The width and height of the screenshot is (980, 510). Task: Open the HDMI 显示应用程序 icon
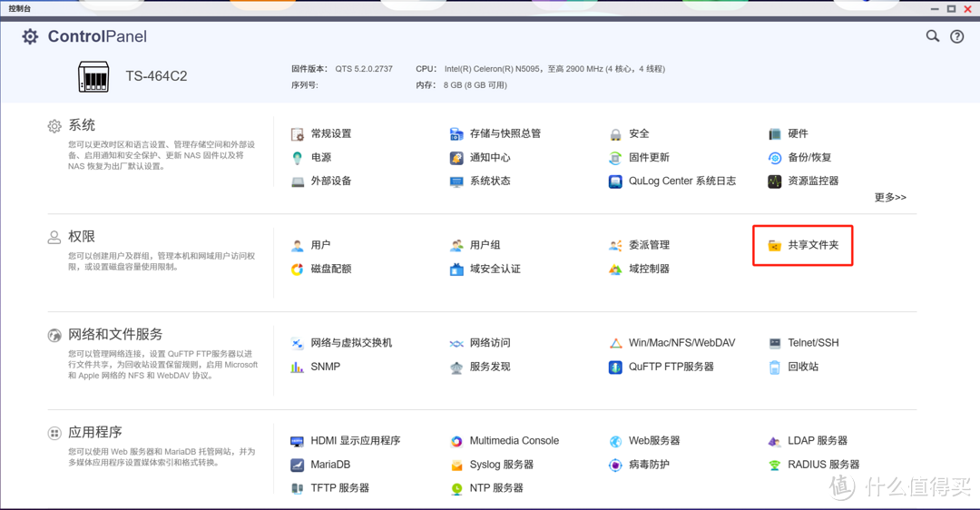click(x=298, y=441)
